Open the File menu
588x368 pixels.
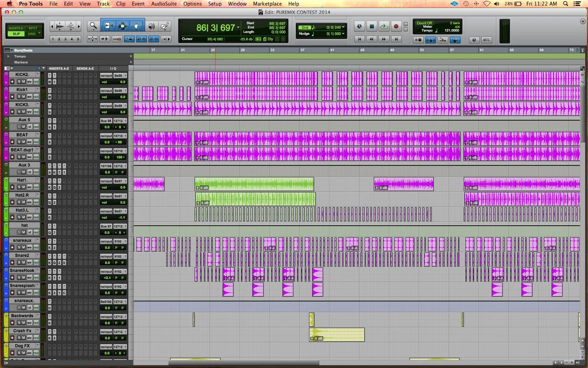click(x=53, y=4)
